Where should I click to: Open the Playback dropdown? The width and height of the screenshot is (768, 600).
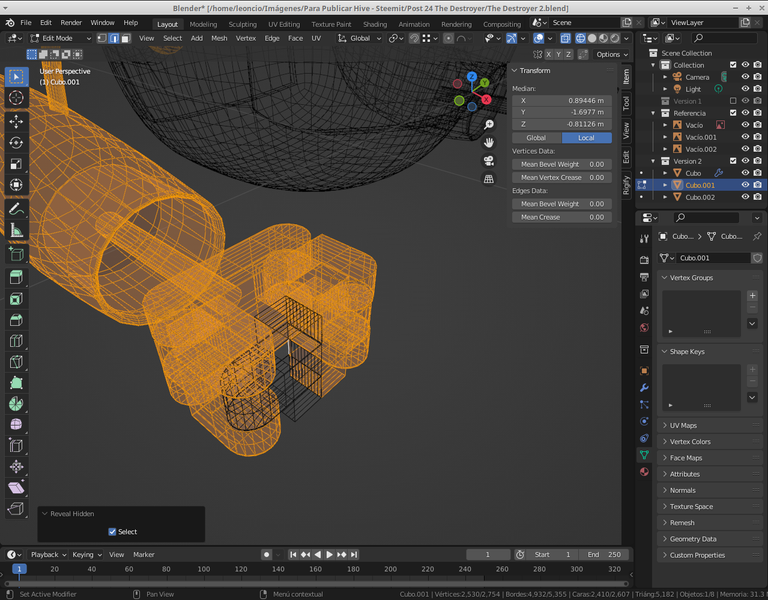pos(48,554)
